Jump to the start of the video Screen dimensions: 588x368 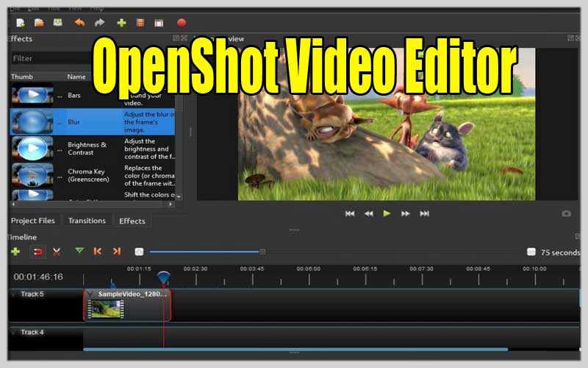pyautogui.click(x=350, y=213)
